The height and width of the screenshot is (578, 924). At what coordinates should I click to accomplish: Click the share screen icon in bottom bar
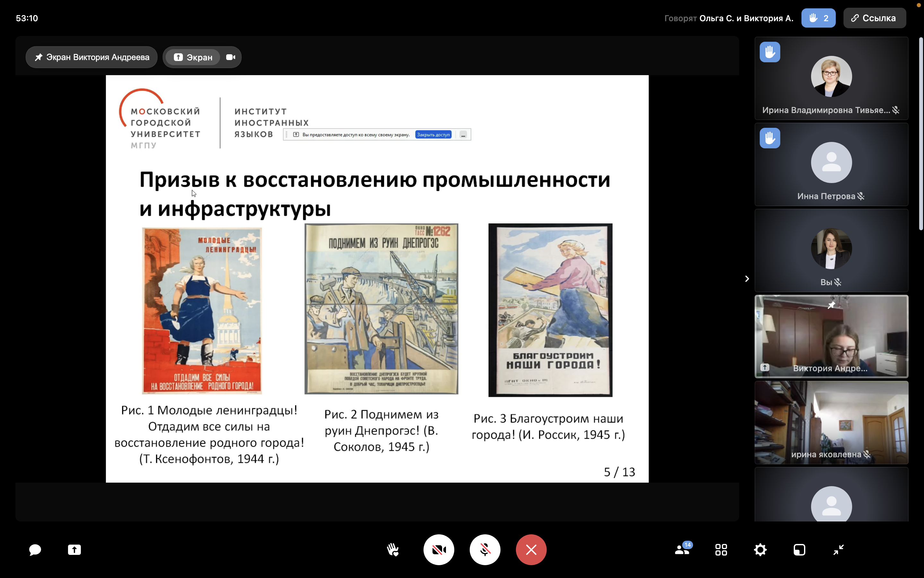[x=74, y=550]
